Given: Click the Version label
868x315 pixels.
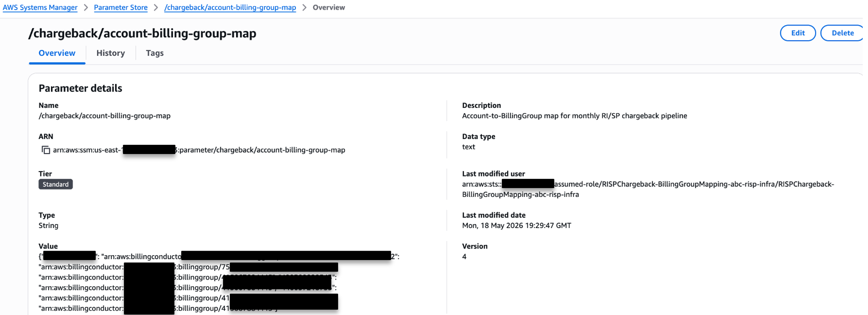Looking at the screenshot, I should click(475, 246).
